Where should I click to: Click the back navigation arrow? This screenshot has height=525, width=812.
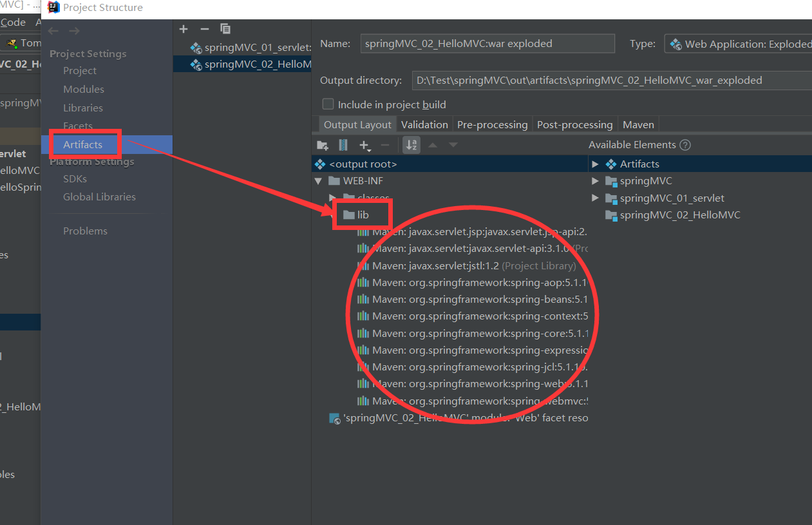click(x=53, y=31)
